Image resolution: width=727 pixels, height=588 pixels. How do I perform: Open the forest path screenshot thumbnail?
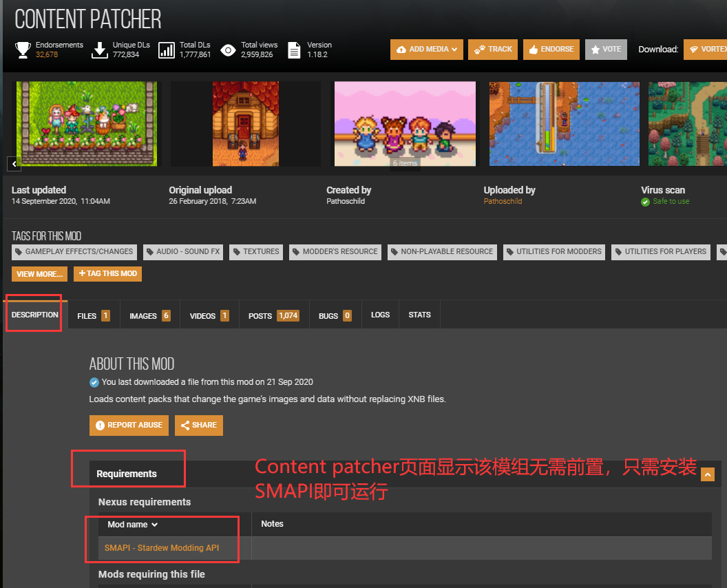pos(688,124)
